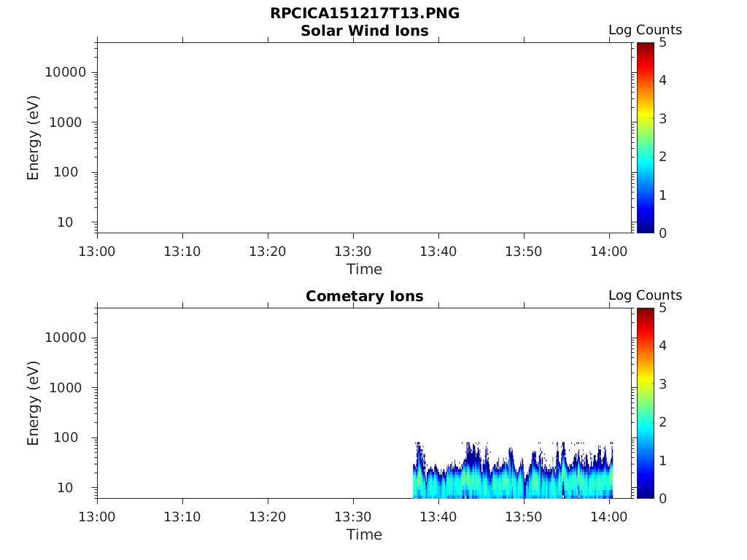This screenshot has height=560, width=747.
Task: Click the 100 energy tick on Cometary plot
Action: [66, 437]
